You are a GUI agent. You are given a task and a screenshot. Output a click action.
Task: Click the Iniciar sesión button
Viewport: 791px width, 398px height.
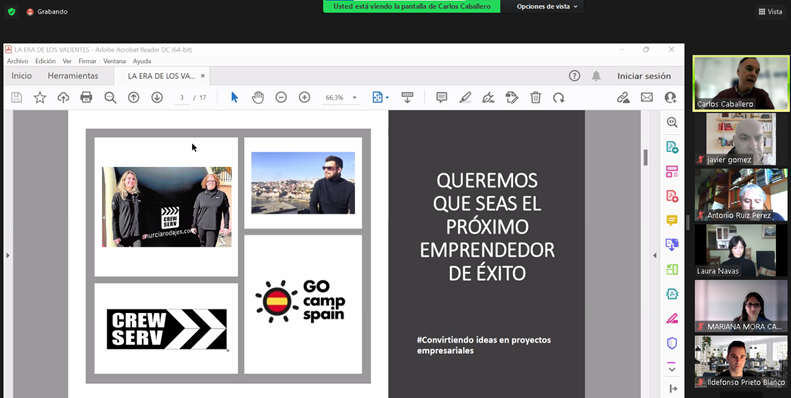click(x=644, y=76)
